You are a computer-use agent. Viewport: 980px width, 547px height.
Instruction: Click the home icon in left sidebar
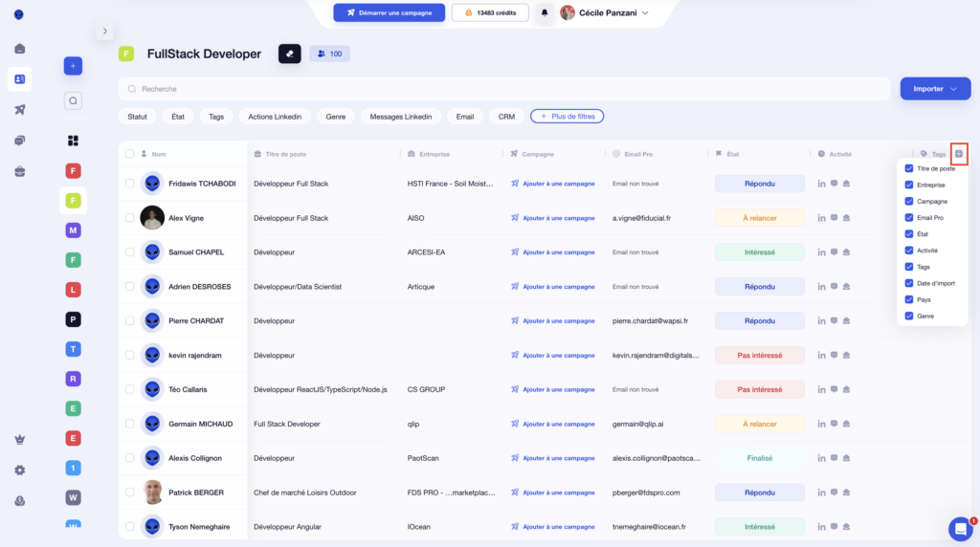[x=20, y=49]
